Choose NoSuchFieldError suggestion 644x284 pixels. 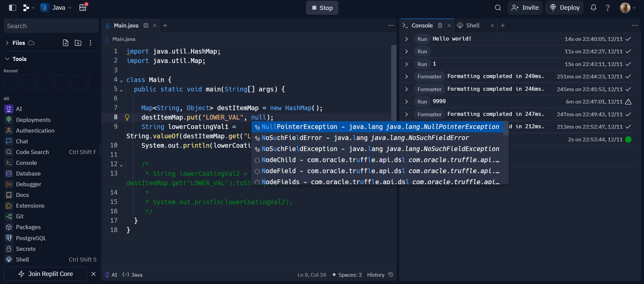(377, 138)
